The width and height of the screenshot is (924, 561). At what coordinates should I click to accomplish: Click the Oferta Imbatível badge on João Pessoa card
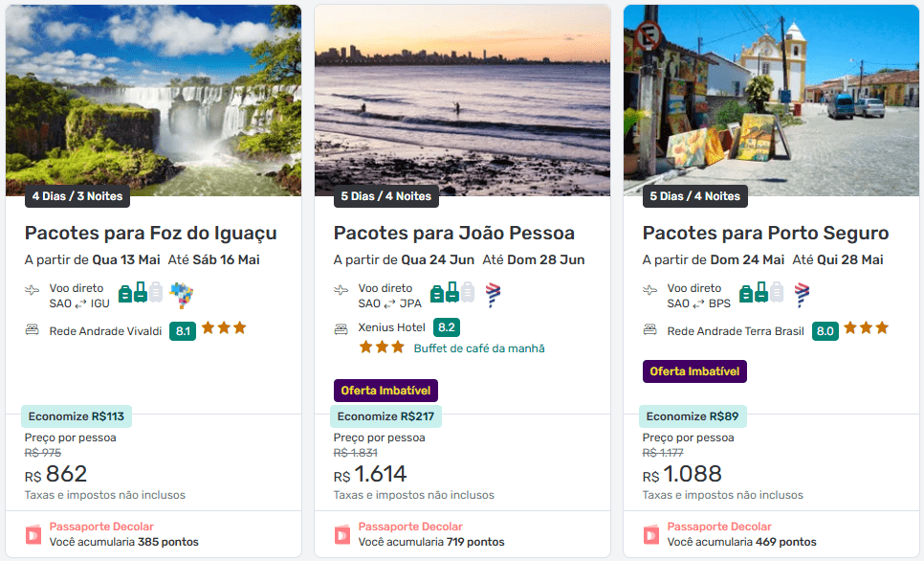(x=386, y=391)
